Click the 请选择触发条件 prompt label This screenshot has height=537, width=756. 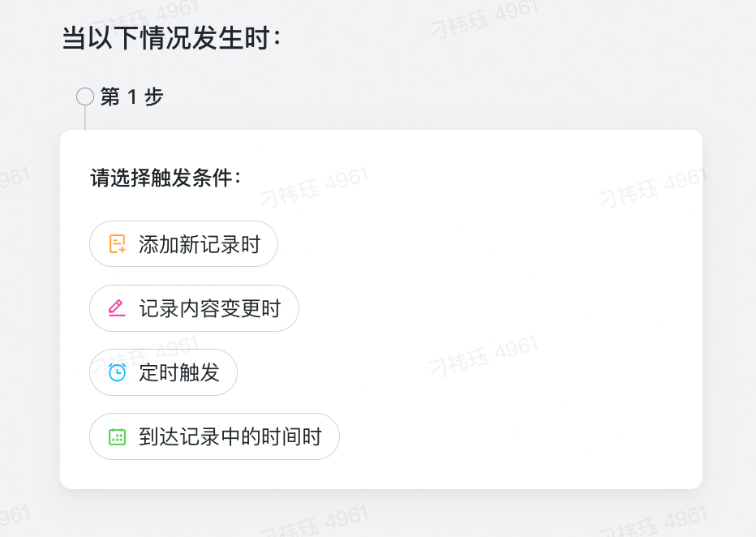pos(165,178)
